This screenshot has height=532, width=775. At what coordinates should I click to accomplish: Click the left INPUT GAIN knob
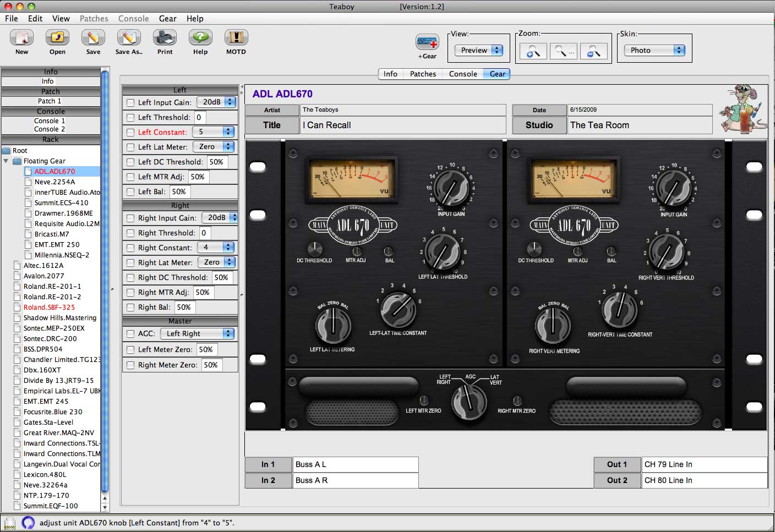[x=451, y=189]
